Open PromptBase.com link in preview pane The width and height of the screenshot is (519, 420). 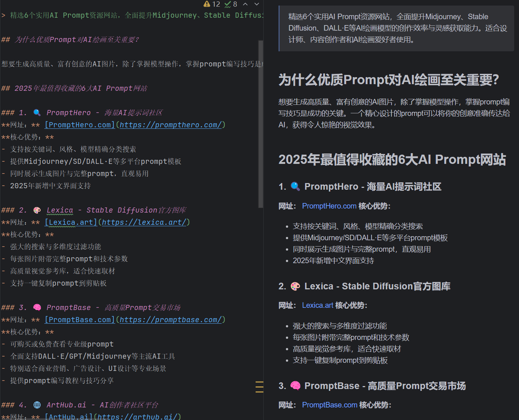[x=330, y=405]
